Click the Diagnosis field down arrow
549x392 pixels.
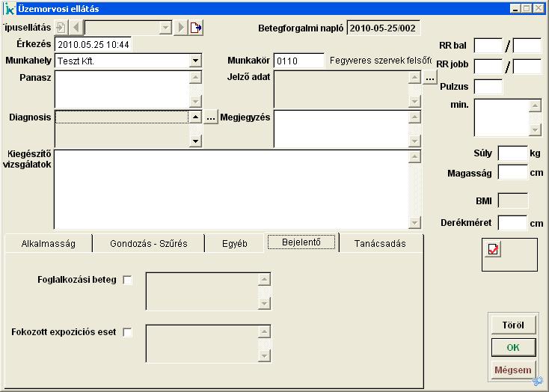pos(195,141)
